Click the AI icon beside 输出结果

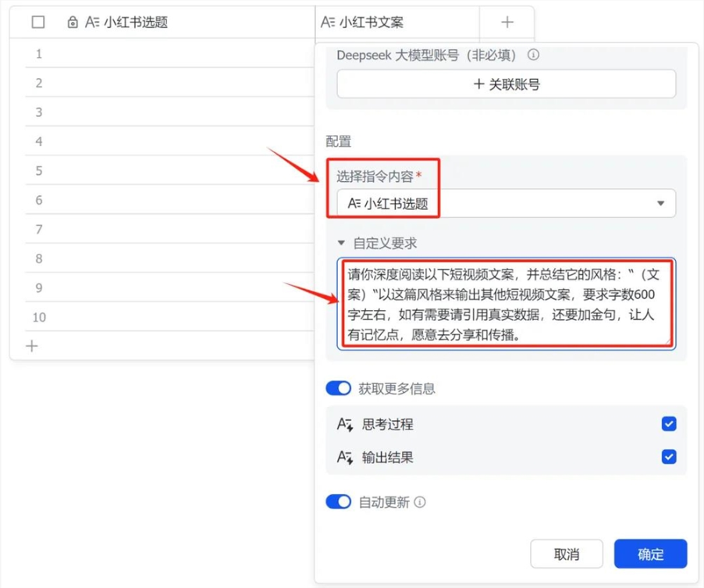tap(344, 457)
